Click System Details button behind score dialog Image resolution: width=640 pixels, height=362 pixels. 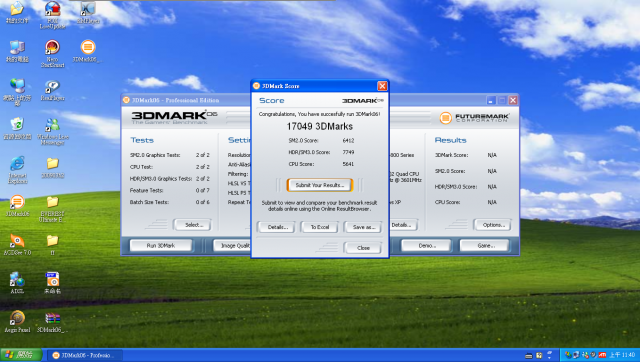tap(403, 225)
